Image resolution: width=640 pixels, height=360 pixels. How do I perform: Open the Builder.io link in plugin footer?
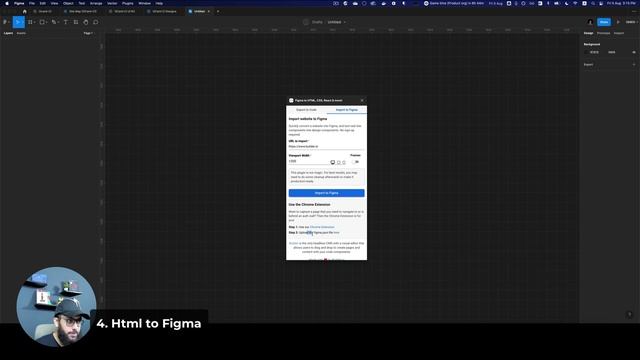(x=293, y=243)
